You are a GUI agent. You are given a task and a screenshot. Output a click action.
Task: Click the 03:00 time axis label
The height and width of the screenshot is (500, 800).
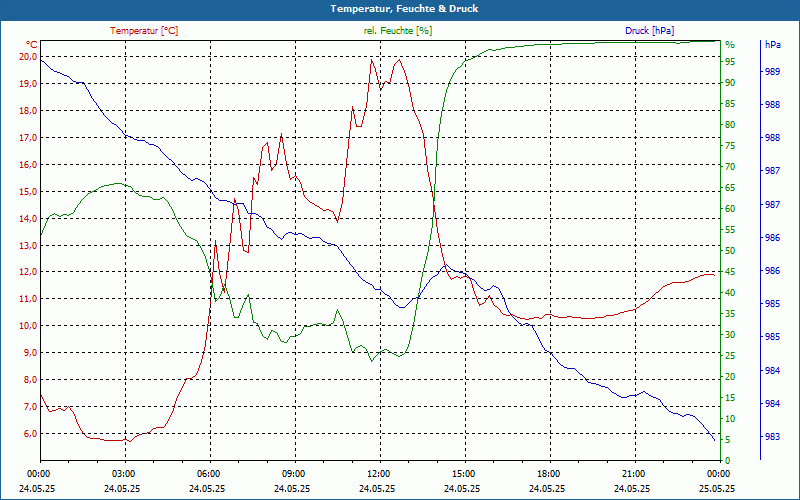pyautogui.click(x=122, y=474)
